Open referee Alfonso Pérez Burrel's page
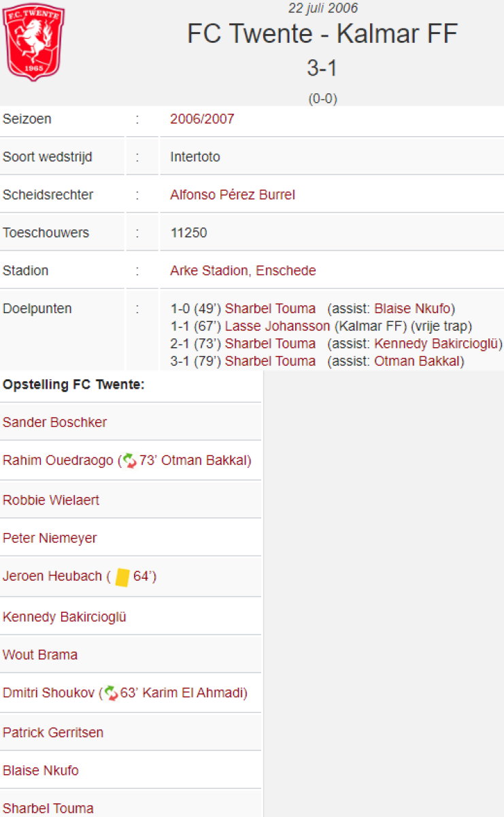Viewport: 504px width, 817px height. [233, 195]
